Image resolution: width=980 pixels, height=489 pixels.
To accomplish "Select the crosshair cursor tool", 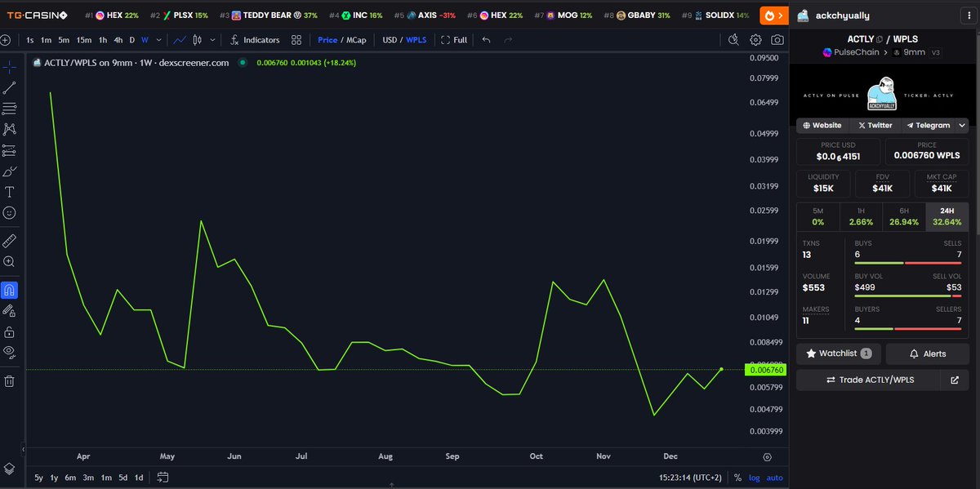I will 9,66.
